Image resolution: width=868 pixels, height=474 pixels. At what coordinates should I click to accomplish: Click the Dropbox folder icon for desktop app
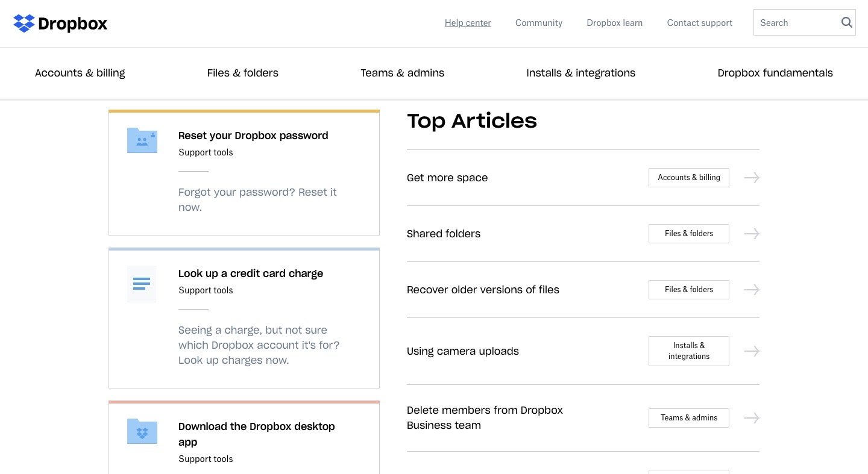[x=142, y=431]
